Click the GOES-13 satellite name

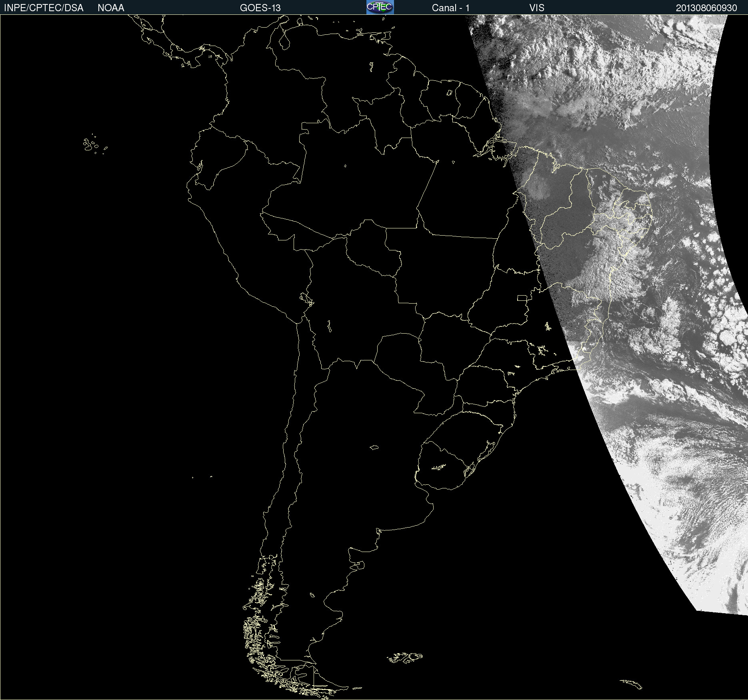point(260,8)
